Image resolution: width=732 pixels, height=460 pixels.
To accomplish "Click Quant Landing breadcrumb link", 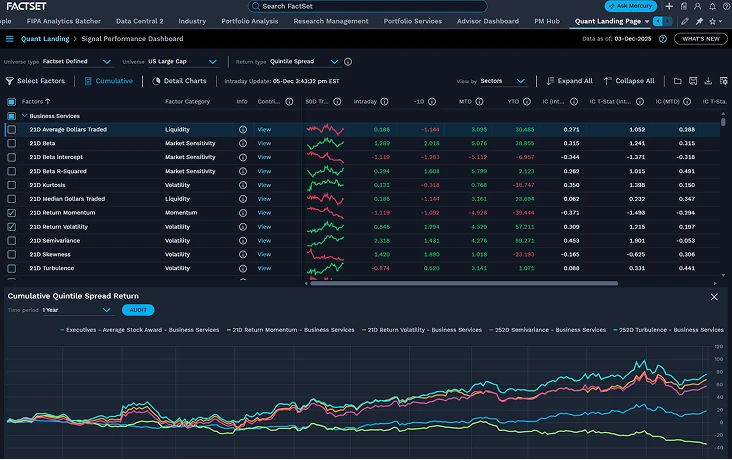I will click(x=45, y=39).
